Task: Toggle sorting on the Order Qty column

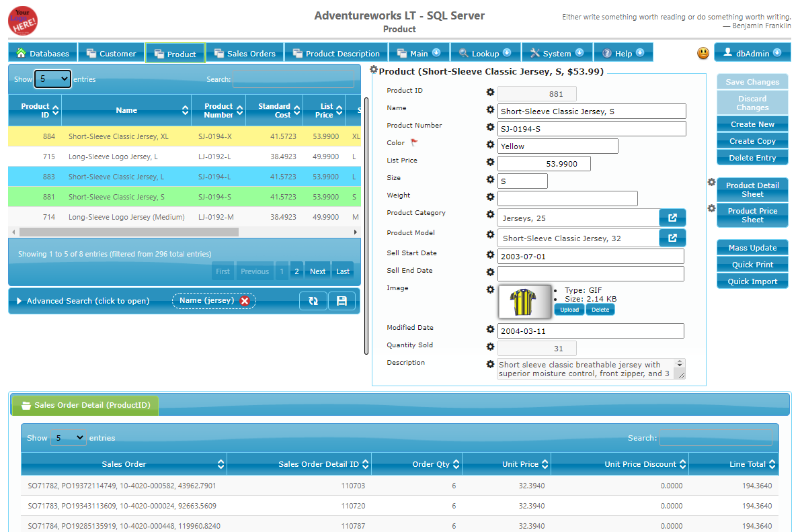Action: point(455,463)
